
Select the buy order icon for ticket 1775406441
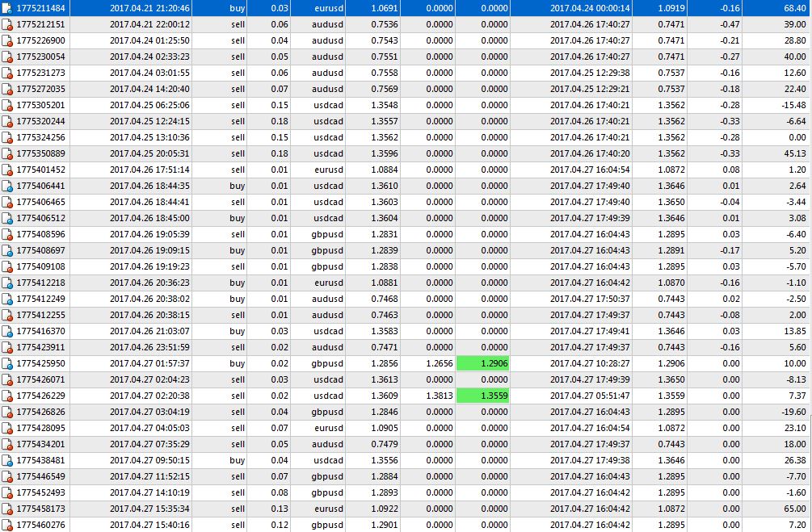click(7, 186)
